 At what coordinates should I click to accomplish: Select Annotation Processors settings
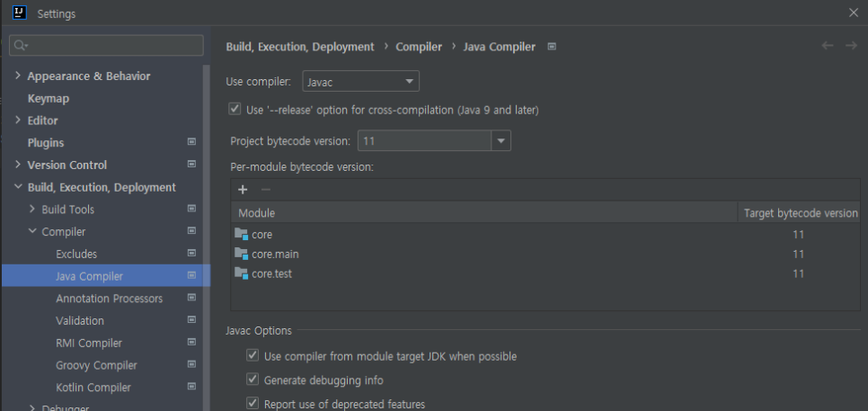(x=109, y=299)
